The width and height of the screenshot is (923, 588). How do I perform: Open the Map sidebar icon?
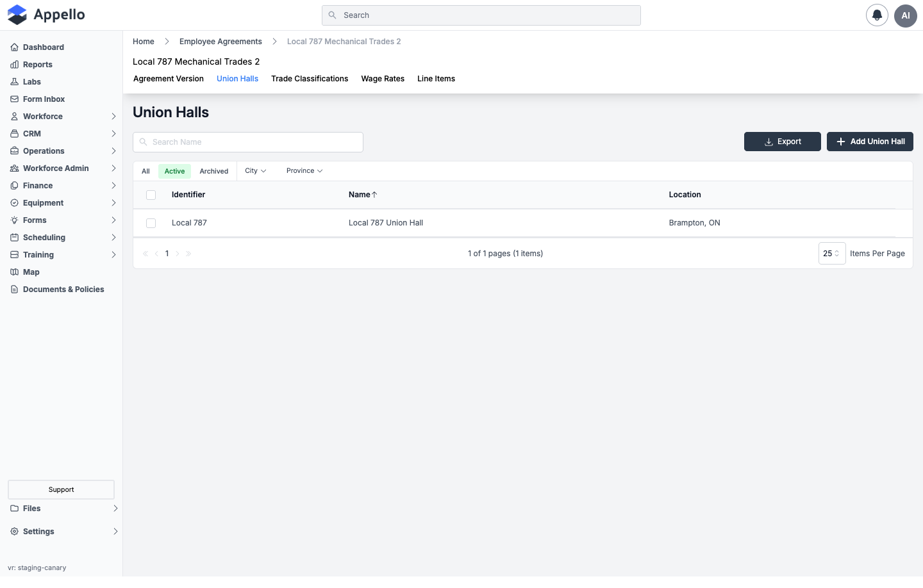[14, 272]
